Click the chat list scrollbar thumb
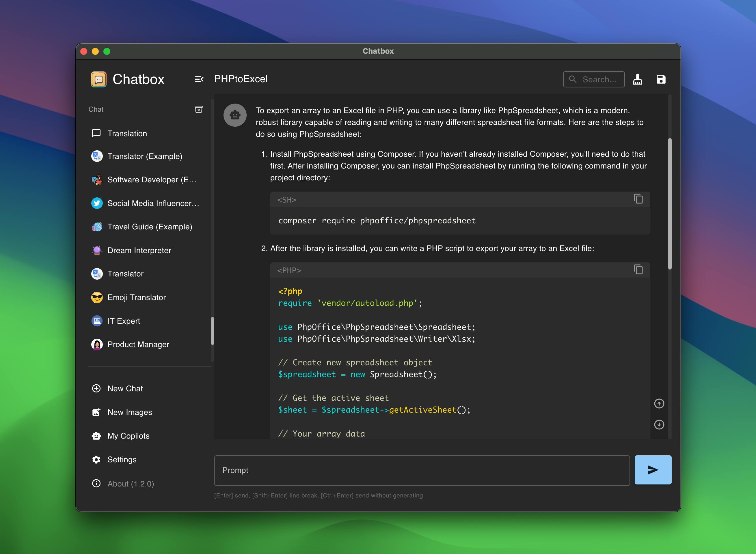 click(212, 331)
